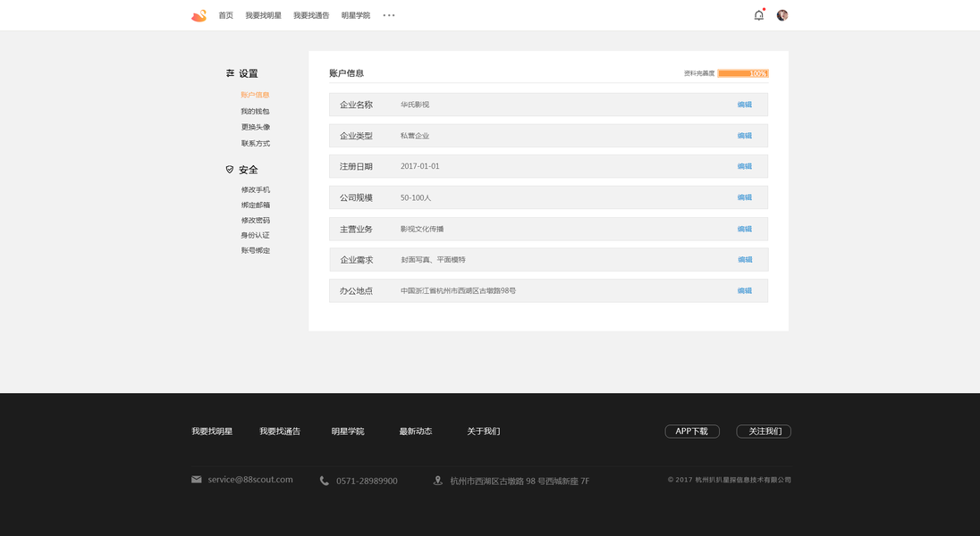Screen dimensions: 980x536
Task: Open the user avatar menu
Action: point(781,15)
